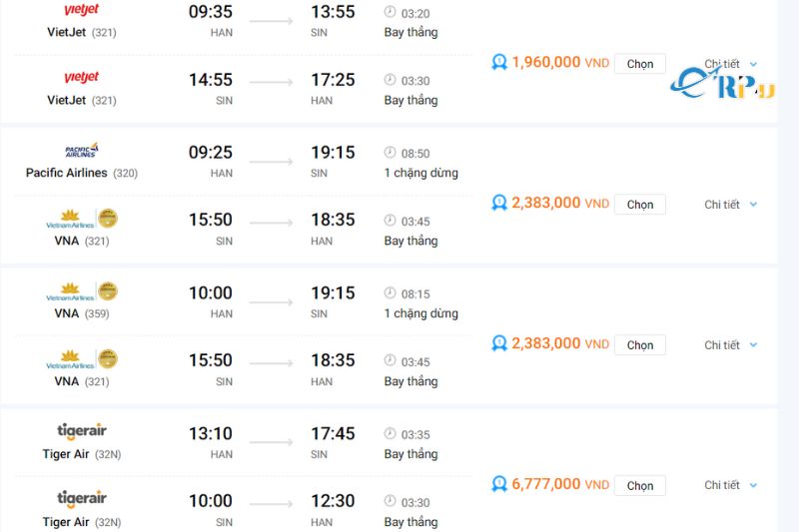Click the ERP watermark logo
The height and width of the screenshot is (532, 799).
722,84
